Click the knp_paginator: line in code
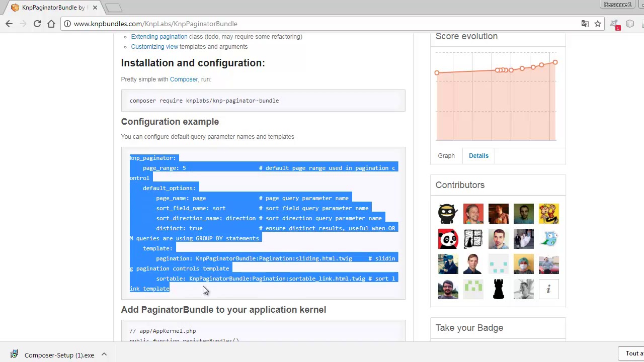The image size is (644, 362). [152, 158]
